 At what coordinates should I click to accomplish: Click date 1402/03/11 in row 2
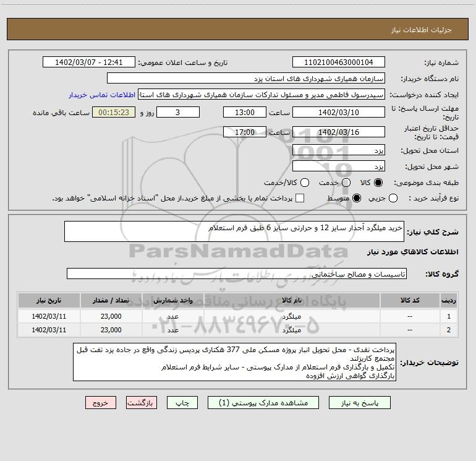(49, 330)
